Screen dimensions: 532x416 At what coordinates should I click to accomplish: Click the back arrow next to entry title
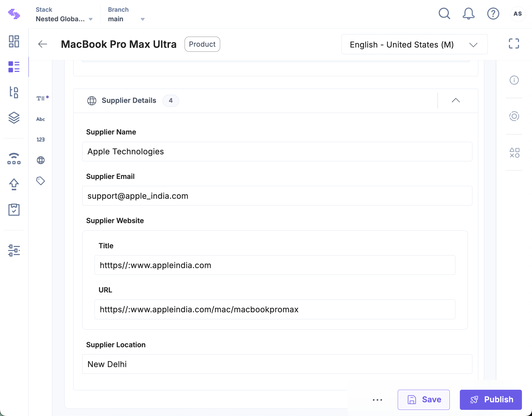click(x=43, y=44)
